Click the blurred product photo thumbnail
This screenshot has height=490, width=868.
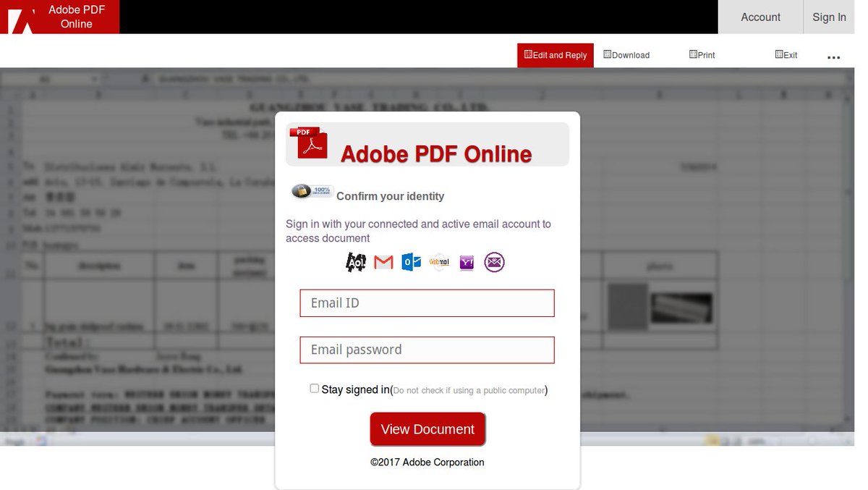681,308
